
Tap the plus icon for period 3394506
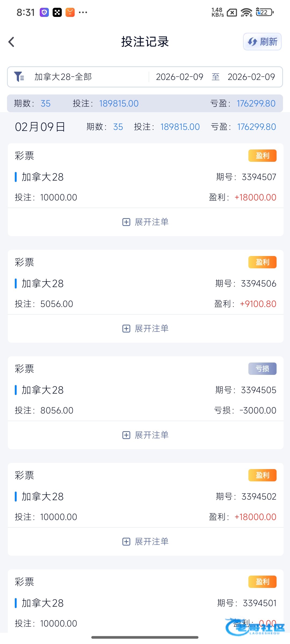point(126,329)
